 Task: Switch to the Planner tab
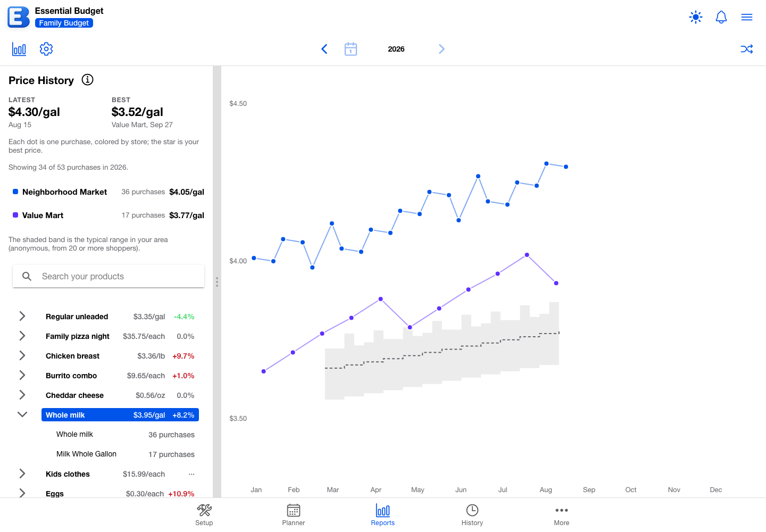click(294, 514)
